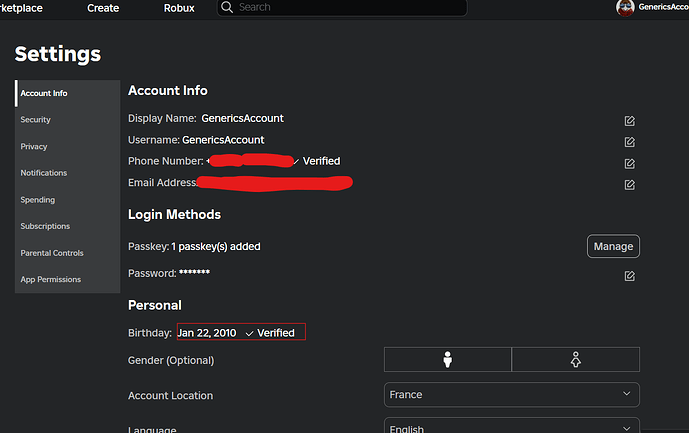Open the Privacy settings tab
689x433 pixels.
click(x=34, y=146)
